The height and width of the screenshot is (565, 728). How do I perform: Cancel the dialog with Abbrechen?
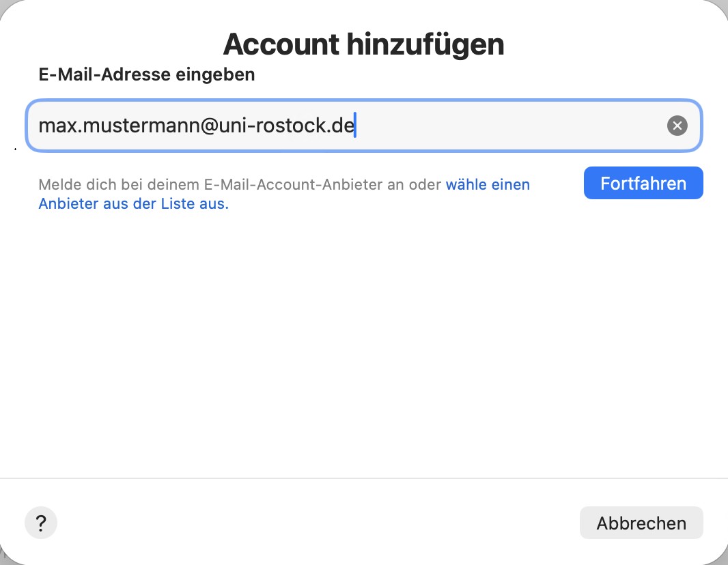point(641,523)
